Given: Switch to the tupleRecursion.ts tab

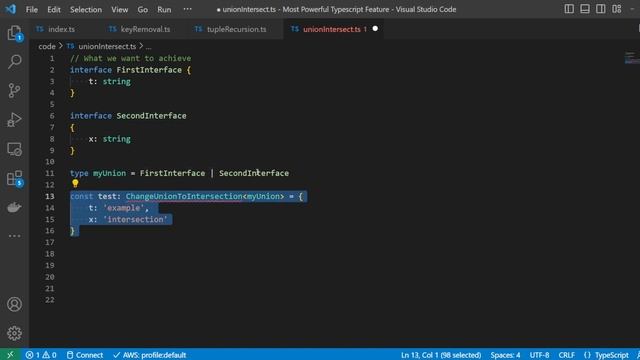Looking at the screenshot, I should coord(236,29).
